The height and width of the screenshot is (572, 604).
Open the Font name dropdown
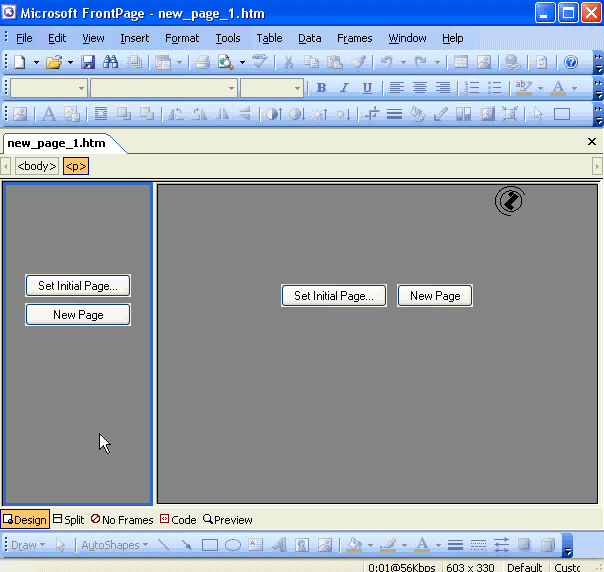click(163, 88)
